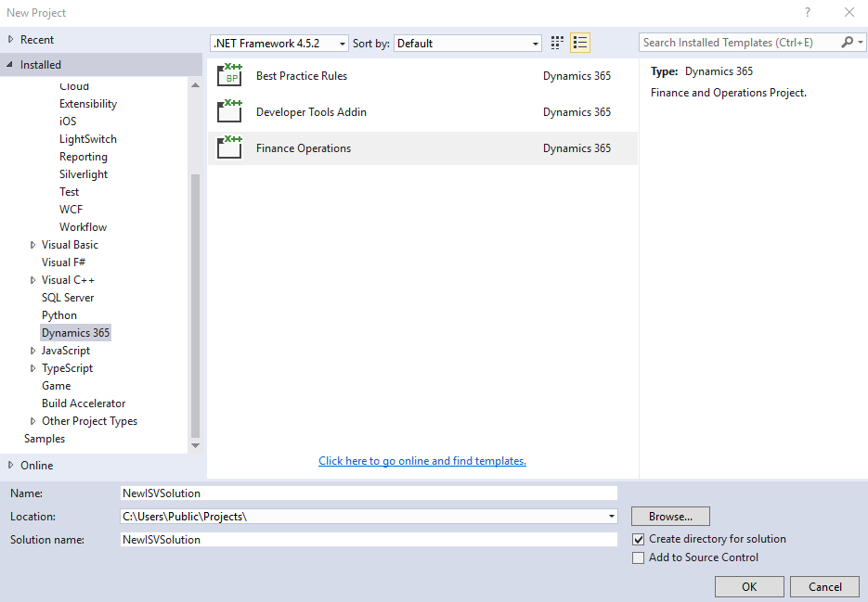The image size is (868, 602).
Task: Open the dialog help question mark
Action: pyautogui.click(x=807, y=12)
